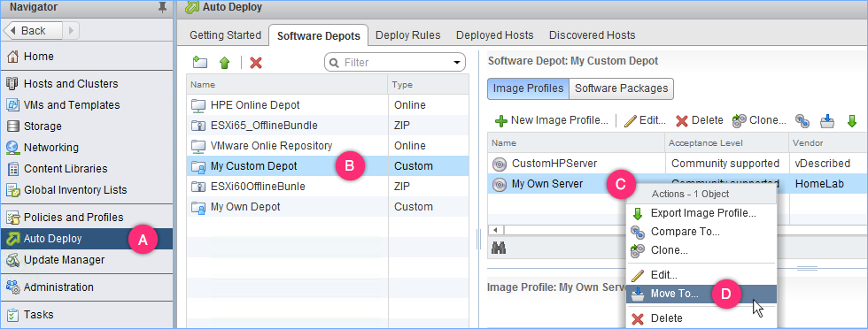Select Export Image Profile... menu entry

(701, 213)
